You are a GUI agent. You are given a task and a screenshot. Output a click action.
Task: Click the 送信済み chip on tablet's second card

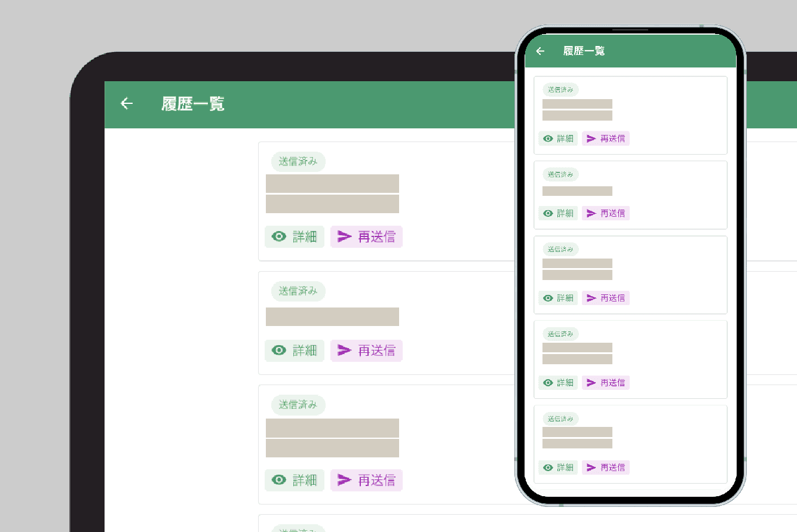coord(298,291)
